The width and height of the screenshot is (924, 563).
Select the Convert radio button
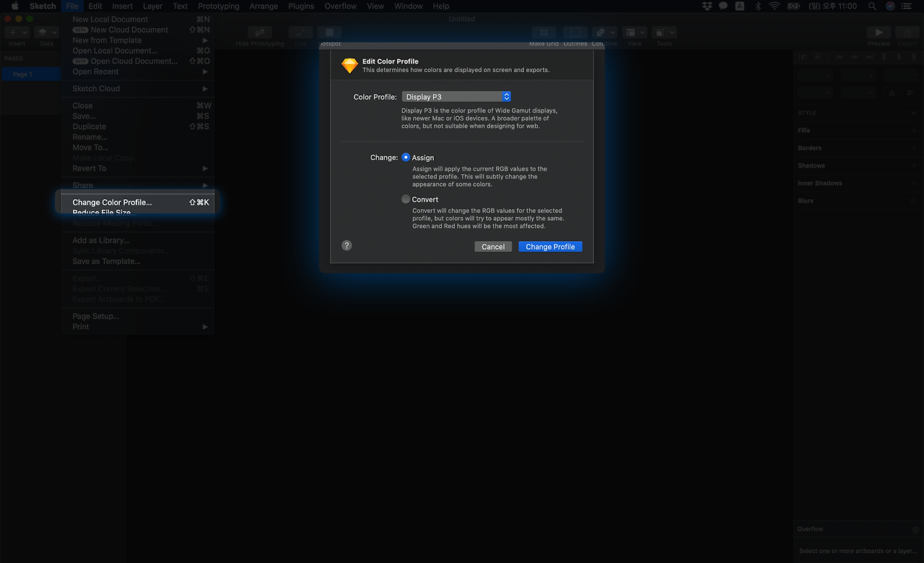click(x=406, y=199)
